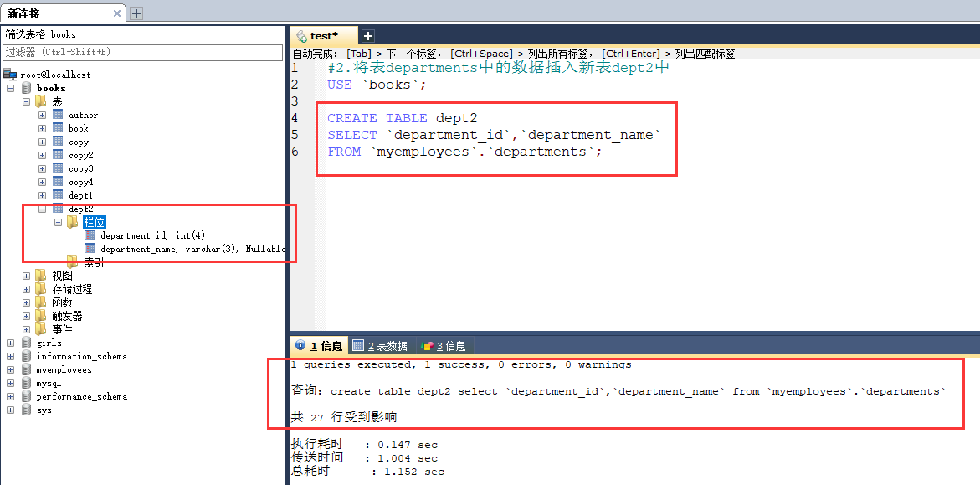Click the 表 folder icon
980x485 pixels.
coord(41,101)
